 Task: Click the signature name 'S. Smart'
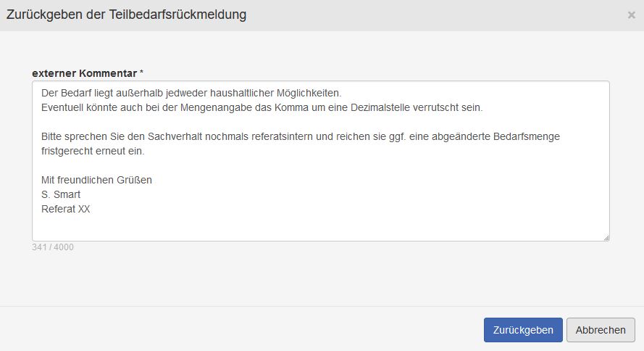pyautogui.click(x=61, y=194)
